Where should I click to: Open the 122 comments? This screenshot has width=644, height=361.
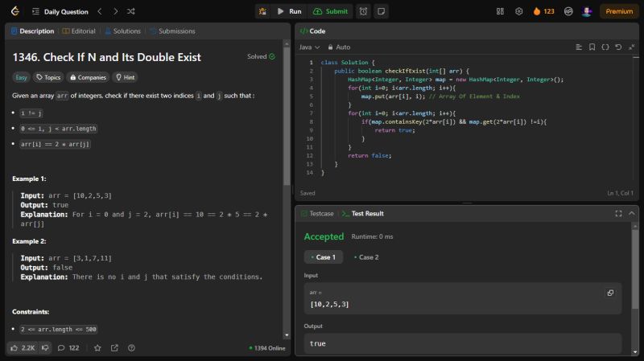(68, 348)
